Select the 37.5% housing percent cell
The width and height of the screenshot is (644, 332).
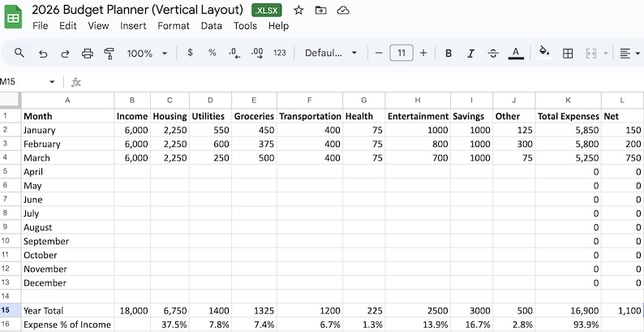(x=170, y=324)
